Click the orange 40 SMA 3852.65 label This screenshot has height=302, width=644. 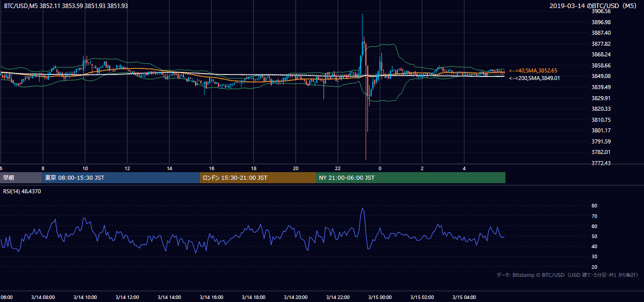(533, 70)
